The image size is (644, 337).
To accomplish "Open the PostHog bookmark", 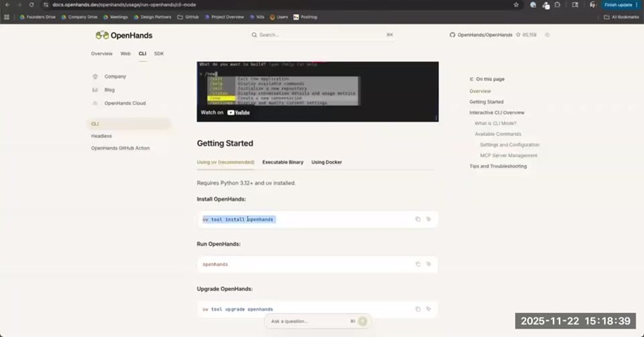I will (305, 17).
